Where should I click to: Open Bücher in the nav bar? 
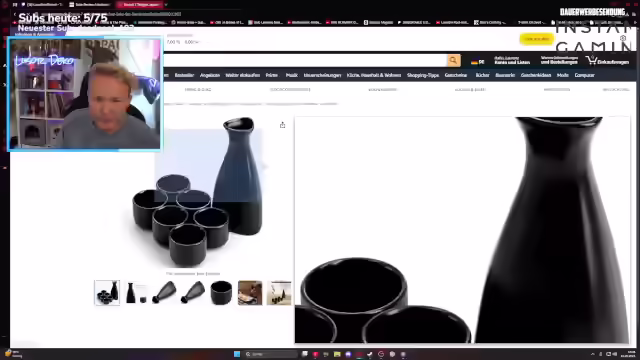tap(482, 75)
